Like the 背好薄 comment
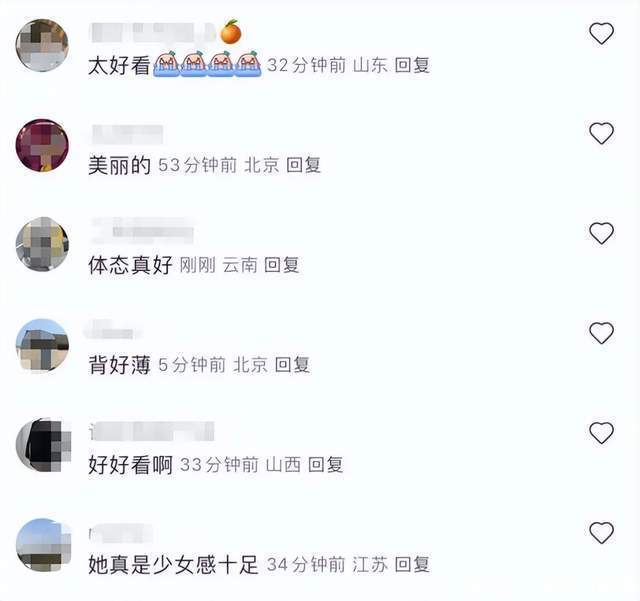The height and width of the screenshot is (601, 640). pyautogui.click(x=601, y=333)
